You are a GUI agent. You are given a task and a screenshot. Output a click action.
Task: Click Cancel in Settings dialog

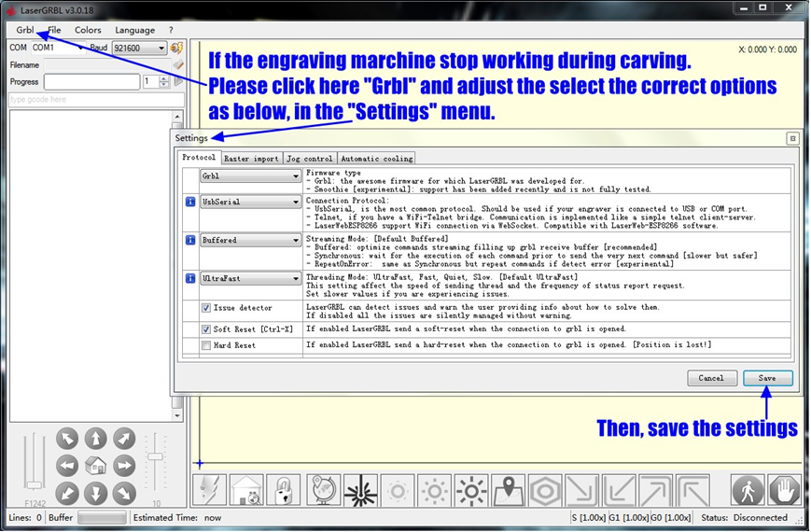[711, 378]
